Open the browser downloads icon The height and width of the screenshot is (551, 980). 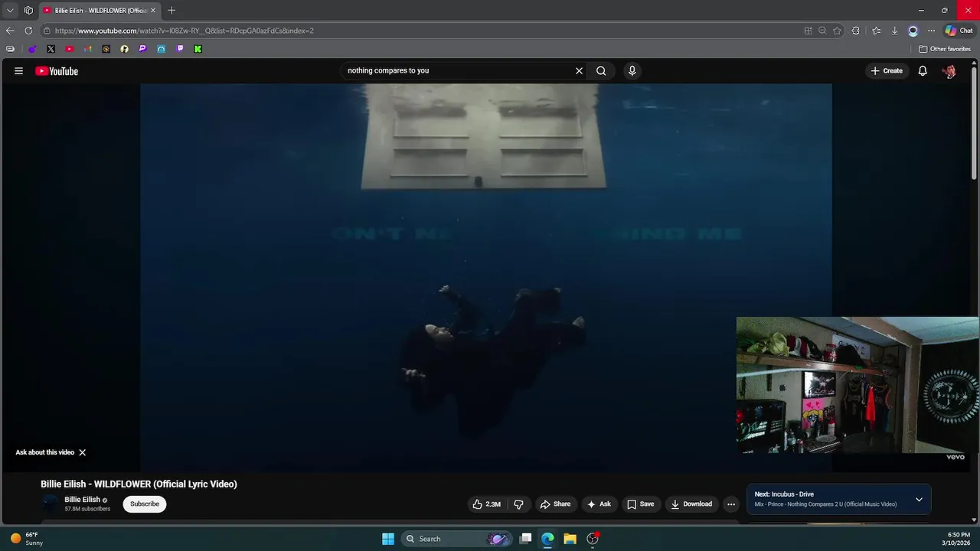click(894, 31)
